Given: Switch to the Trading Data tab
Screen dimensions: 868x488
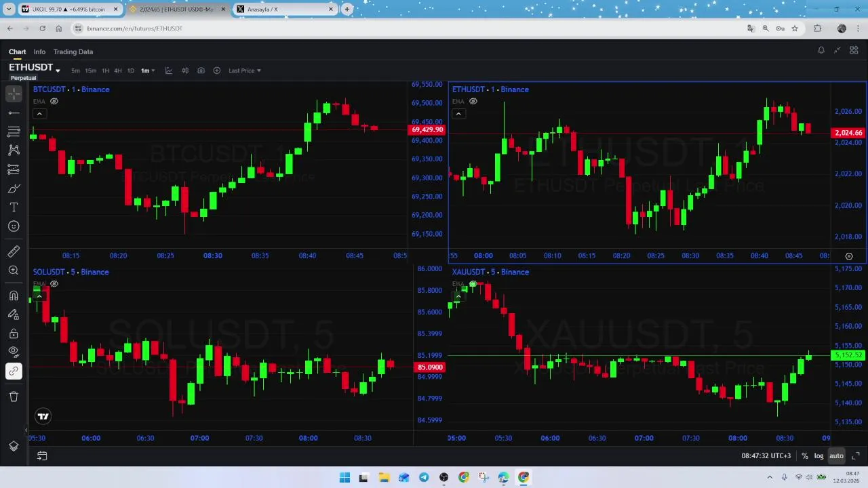Looking at the screenshot, I should (73, 52).
